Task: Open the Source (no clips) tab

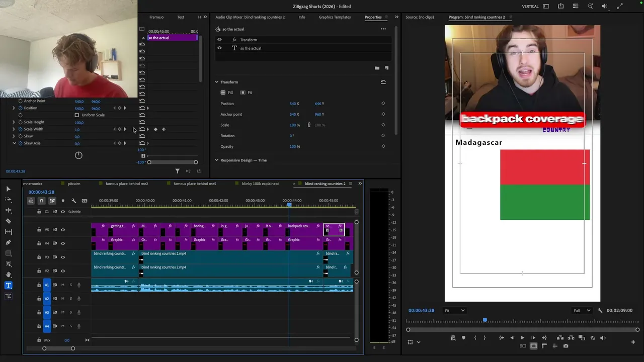Action: pos(420,17)
